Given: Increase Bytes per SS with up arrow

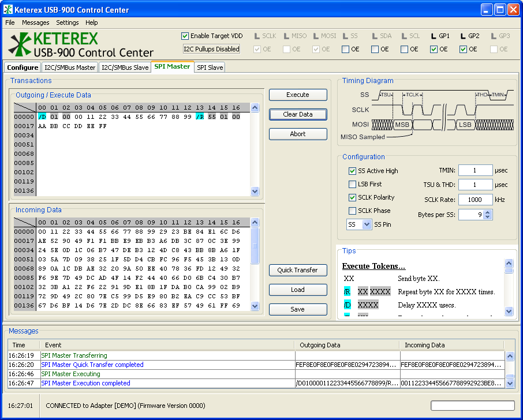Looking at the screenshot, I should click(488, 212).
